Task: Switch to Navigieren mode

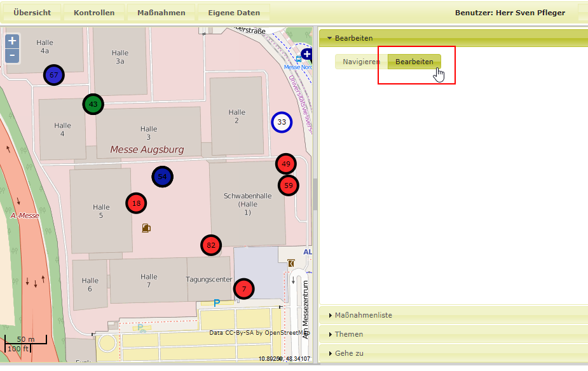Action: coord(361,62)
